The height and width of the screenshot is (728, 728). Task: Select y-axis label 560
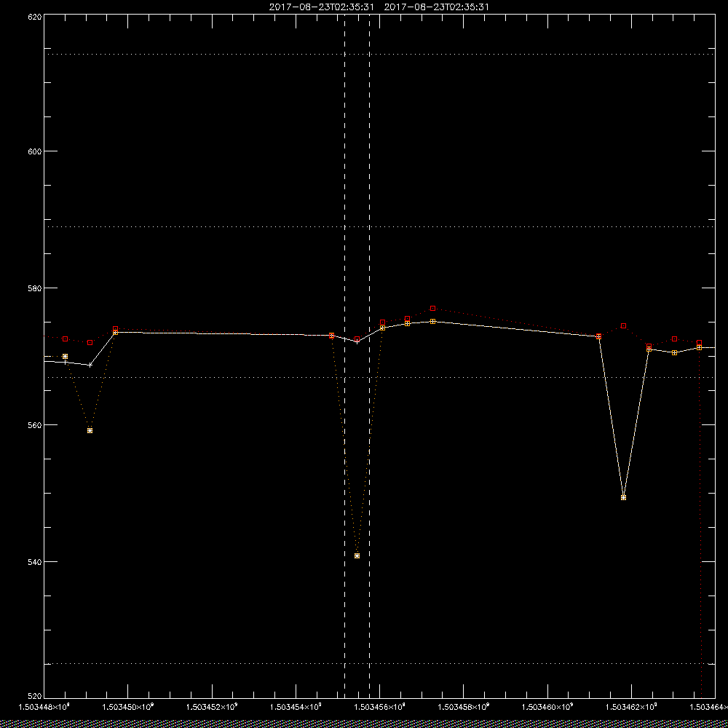tap(35, 425)
